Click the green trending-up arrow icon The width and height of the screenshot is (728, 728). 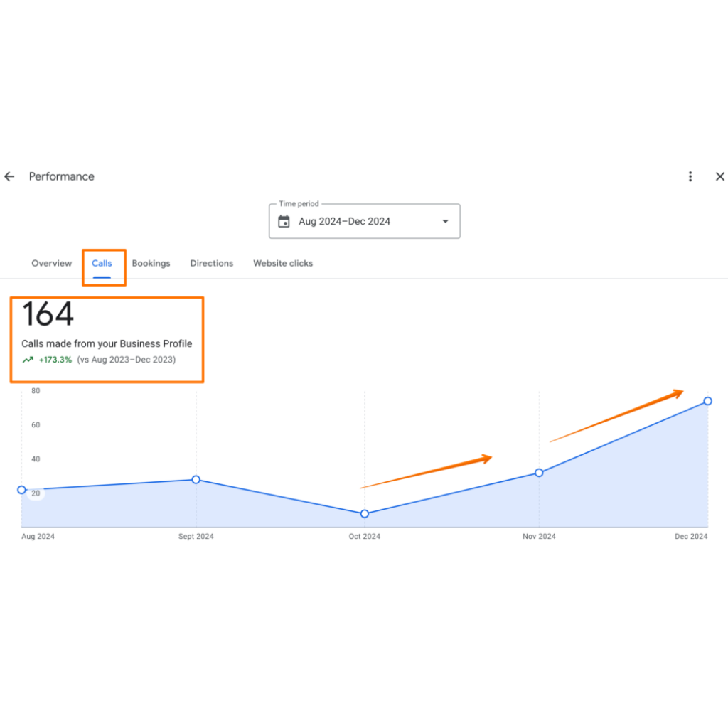[x=28, y=360]
